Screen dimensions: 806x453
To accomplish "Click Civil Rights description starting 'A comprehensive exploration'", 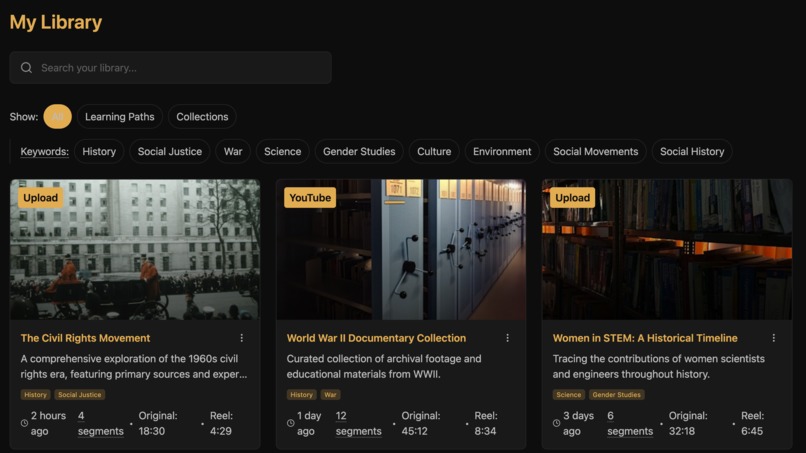I will tap(134, 366).
